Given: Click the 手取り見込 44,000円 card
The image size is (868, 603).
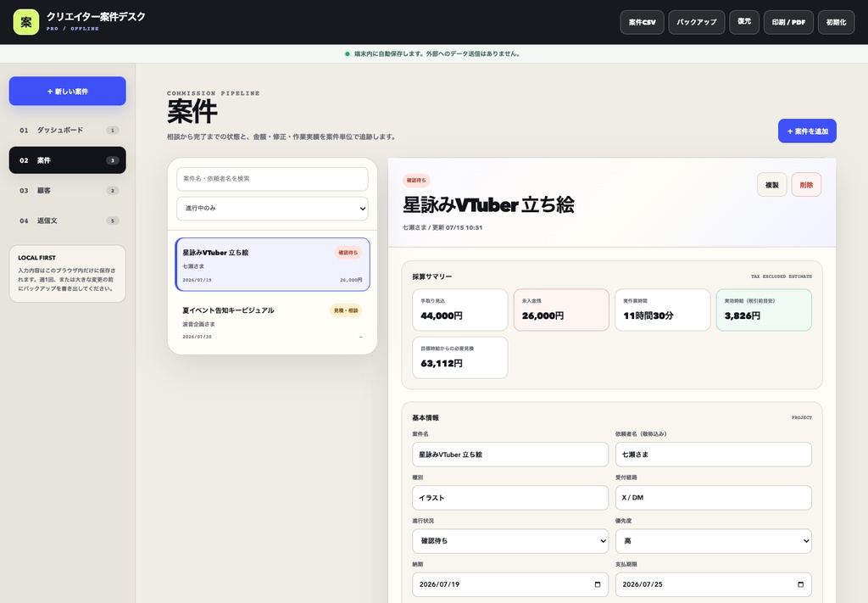Looking at the screenshot, I should point(460,310).
